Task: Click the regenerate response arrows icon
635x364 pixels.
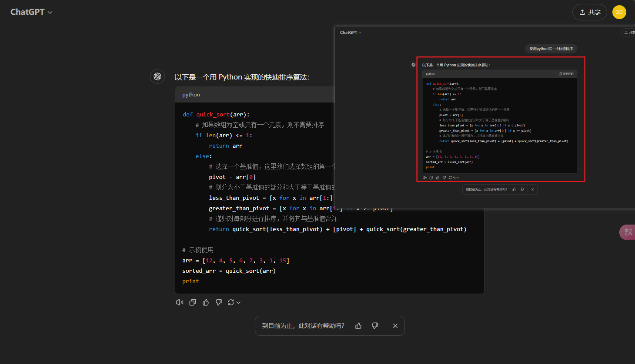Action: point(231,302)
